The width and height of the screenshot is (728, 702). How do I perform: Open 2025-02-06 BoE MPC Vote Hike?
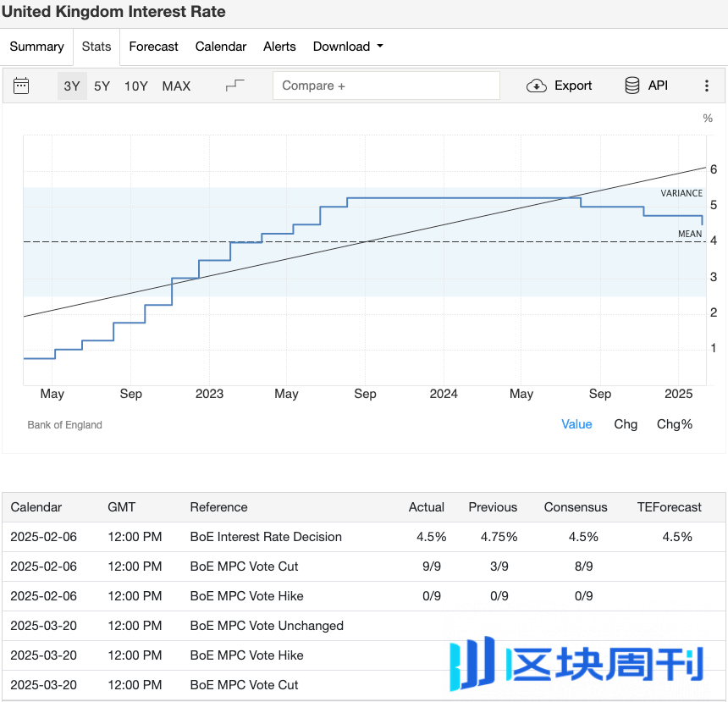point(364,596)
